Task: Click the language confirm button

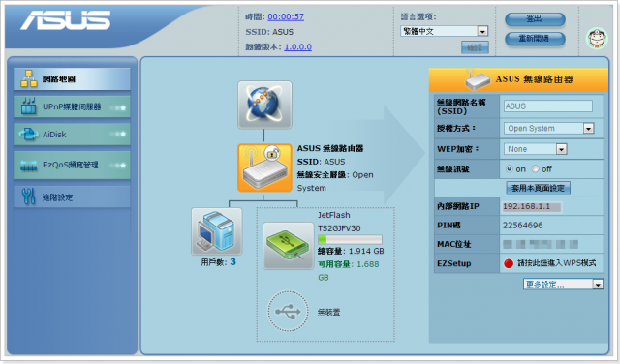Action: pyautogui.click(x=475, y=47)
